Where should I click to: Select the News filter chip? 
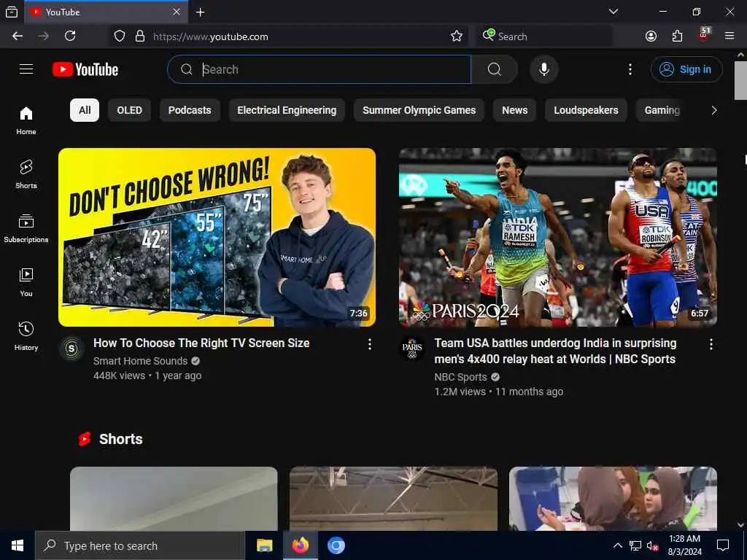514,110
